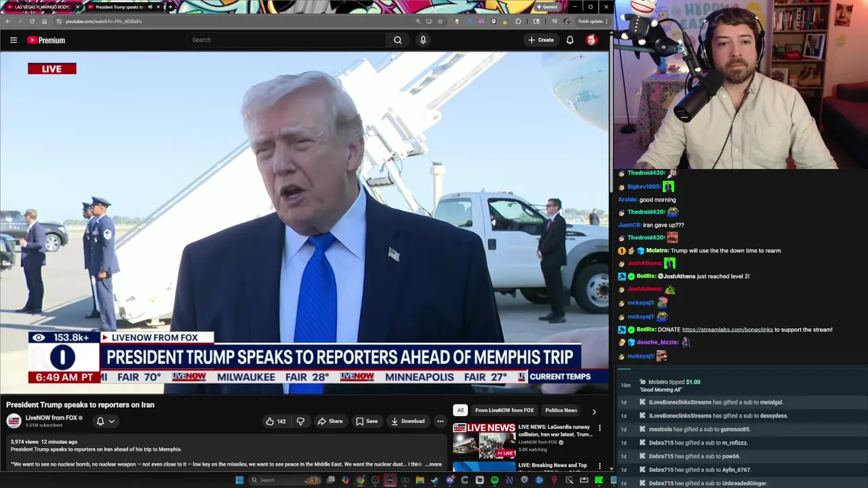
Task: Open LIVE NEWS LaGuardia runway thumbnail
Action: click(x=484, y=441)
